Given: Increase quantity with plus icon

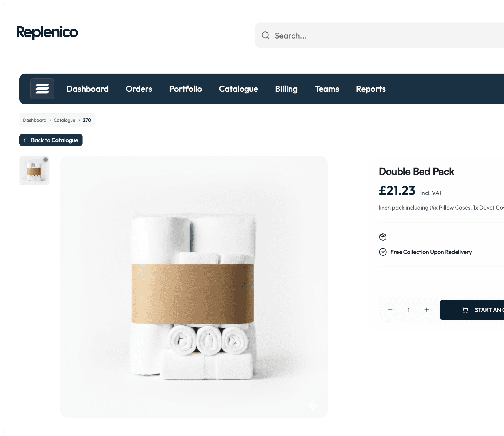Looking at the screenshot, I should (427, 310).
